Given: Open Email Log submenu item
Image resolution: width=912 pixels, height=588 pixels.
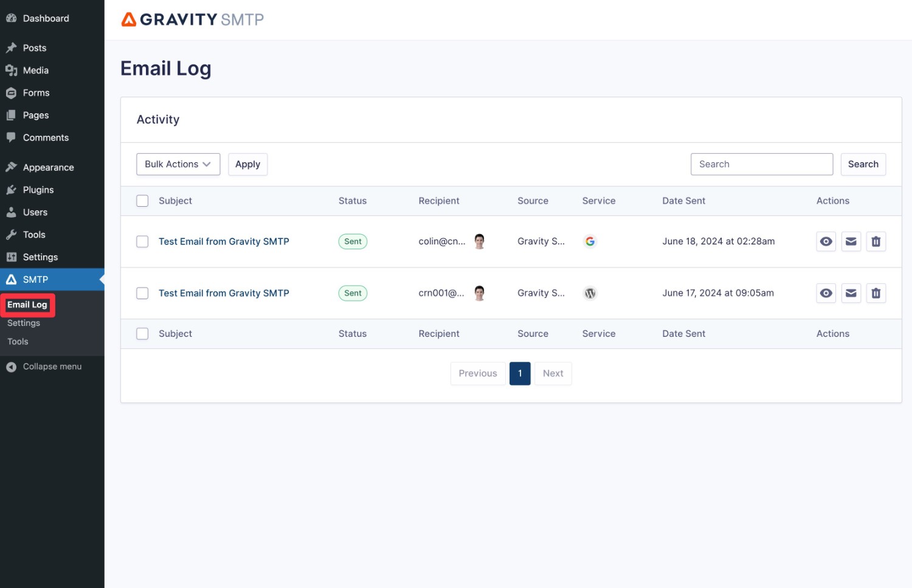Looking at the screenshot, I should (27, 305).
